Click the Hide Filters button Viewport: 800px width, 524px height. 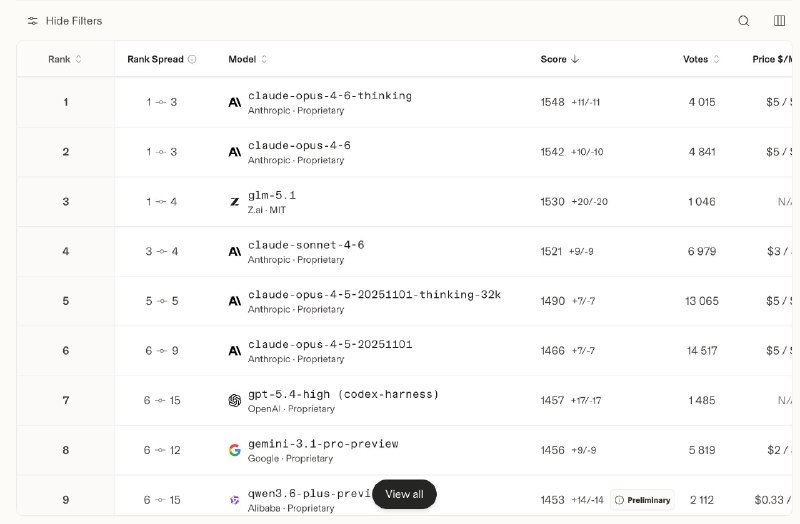pos(73,21)
